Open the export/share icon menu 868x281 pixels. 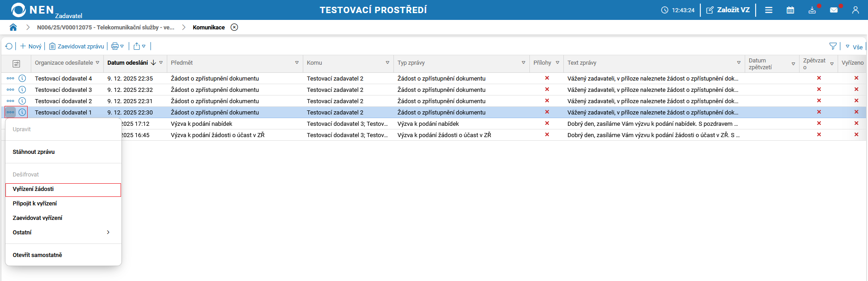(x=140, y=46)
